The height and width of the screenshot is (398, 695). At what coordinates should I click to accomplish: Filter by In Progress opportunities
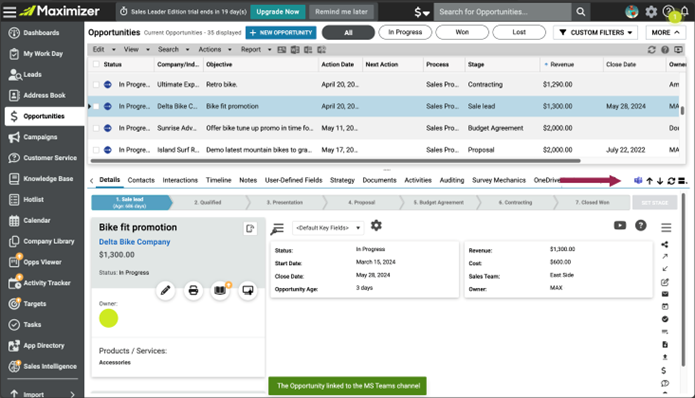point(405,32)
